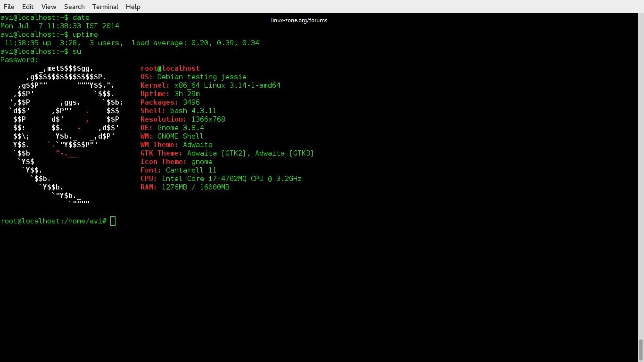The height and width of the screenshot is (362, 644).
Task: Click the red root@localhost heading
Action: tap(170, 68)
